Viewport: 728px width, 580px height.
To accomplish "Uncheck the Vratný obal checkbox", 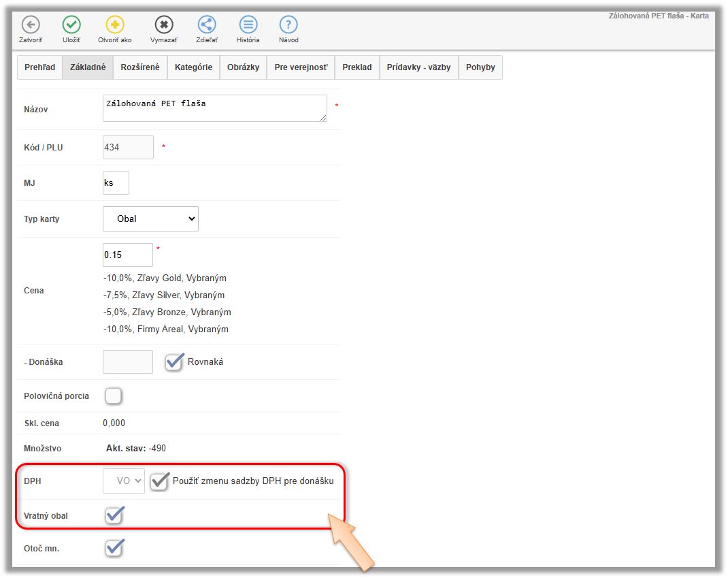I will (x=114, y=515).
